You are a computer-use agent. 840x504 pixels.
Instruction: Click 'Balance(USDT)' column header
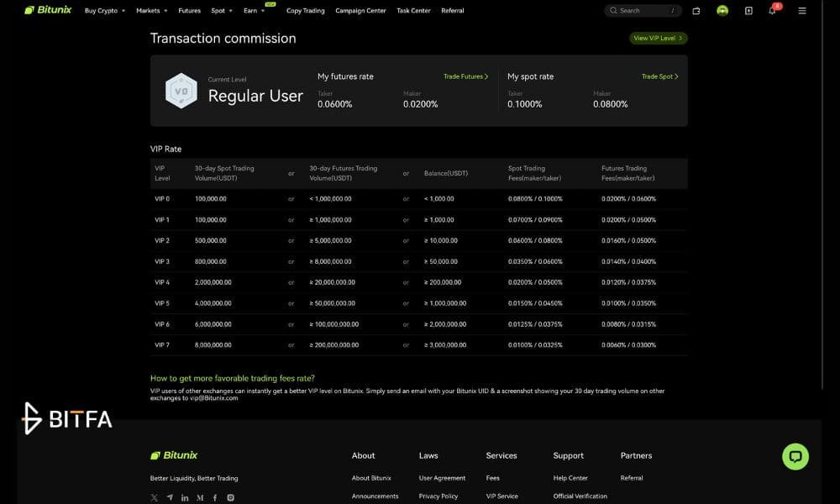(x=446, y=173)
